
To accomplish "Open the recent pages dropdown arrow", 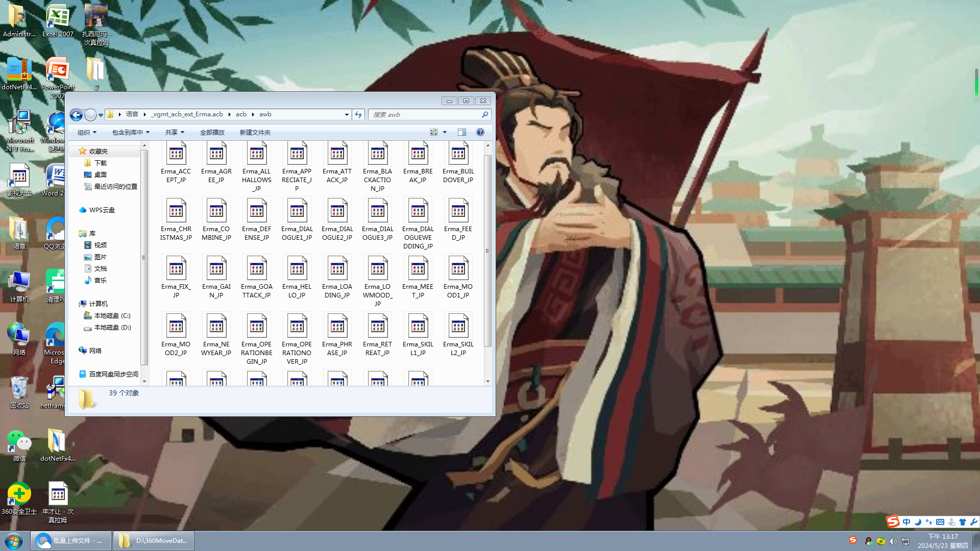I will pos(101,115).
